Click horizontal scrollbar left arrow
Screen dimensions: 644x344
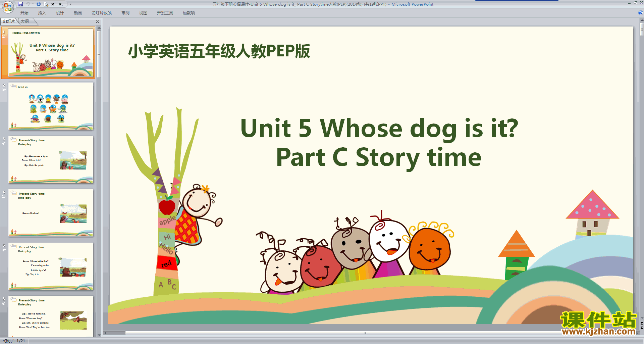[x=106, y=333]
